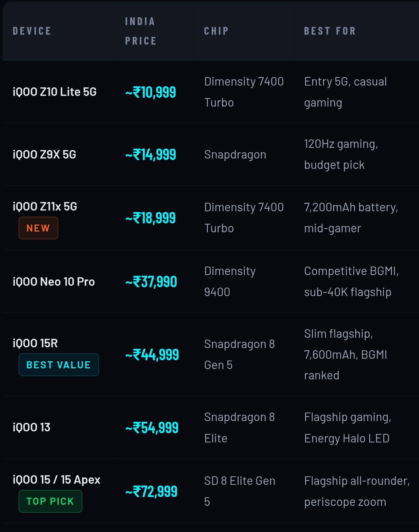Click the CHIP column header
The image size is (419, 532).
click(x=216, y=31)
